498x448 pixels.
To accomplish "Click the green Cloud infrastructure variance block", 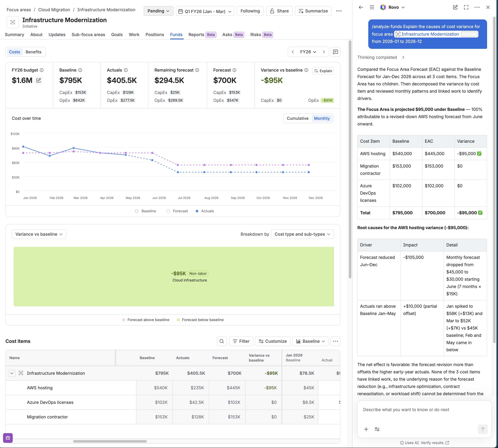I will pos(174,277).
